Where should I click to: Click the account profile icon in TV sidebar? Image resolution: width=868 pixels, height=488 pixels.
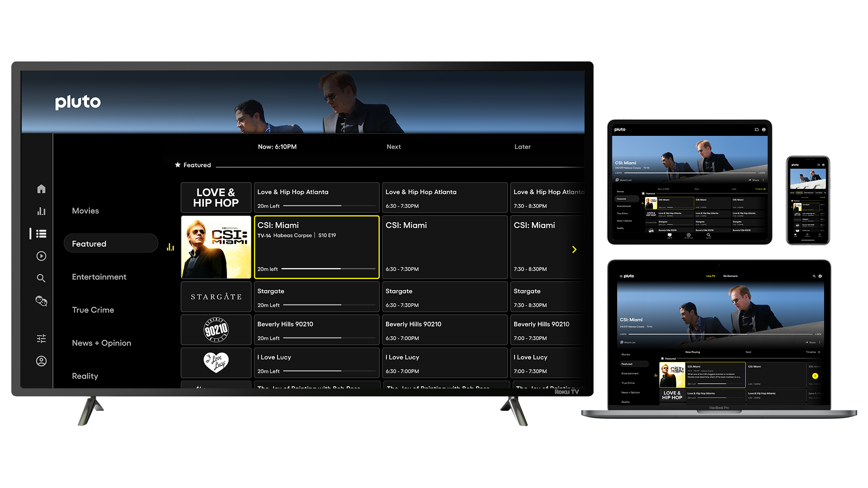[41, 361]
